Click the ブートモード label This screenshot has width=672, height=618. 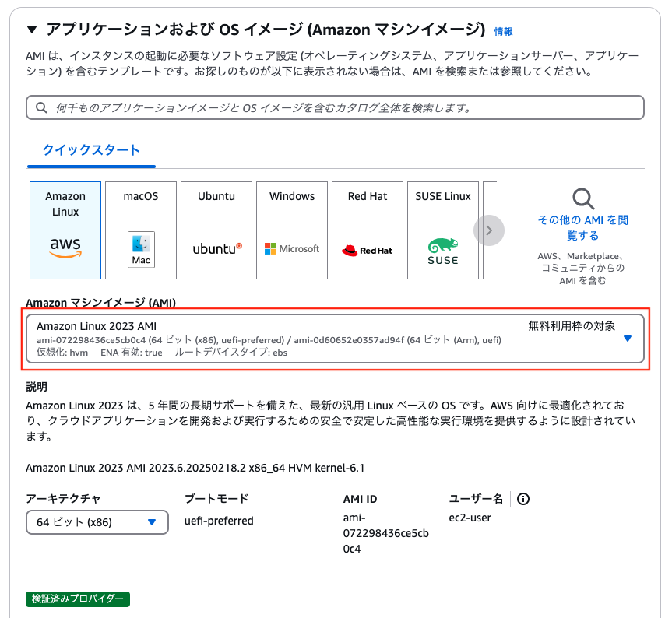216,499
